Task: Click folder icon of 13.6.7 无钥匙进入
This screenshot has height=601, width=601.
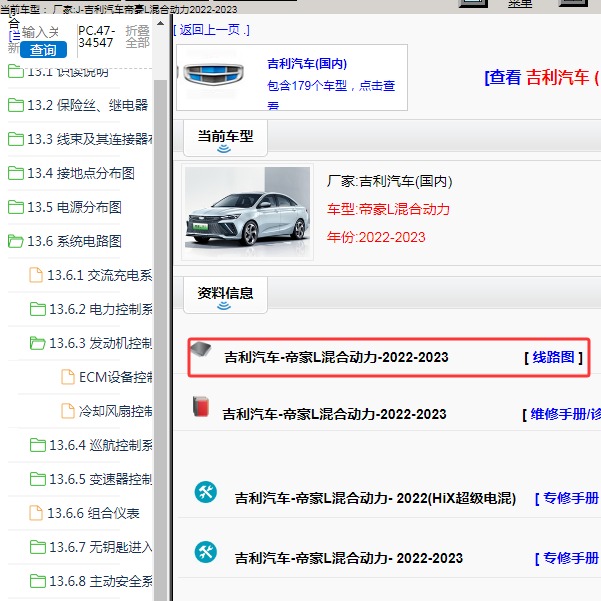Action: [38, 547]
